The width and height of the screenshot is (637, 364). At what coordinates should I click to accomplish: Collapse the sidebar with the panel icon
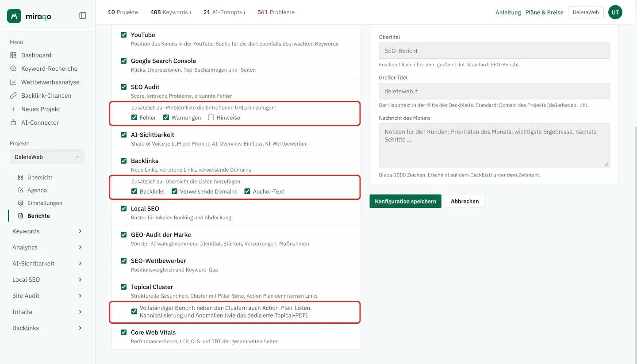click(83, 15)
